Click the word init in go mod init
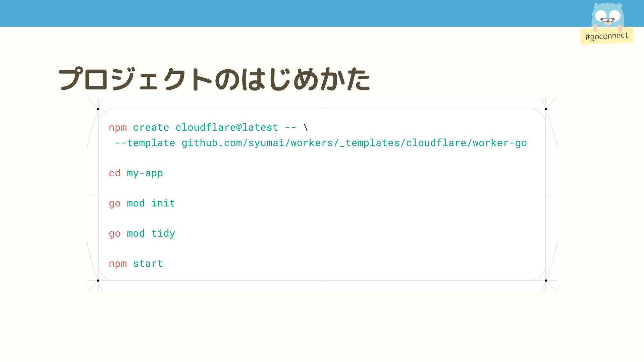Screen dimensions: 644x362 point(163,203)
